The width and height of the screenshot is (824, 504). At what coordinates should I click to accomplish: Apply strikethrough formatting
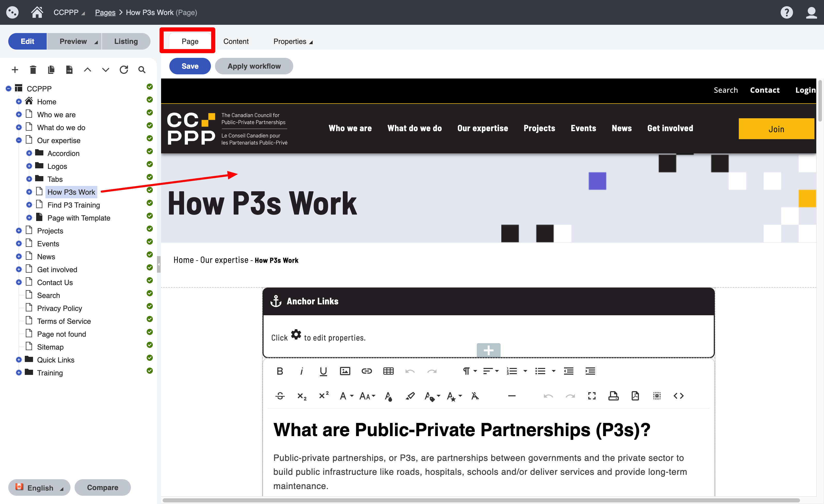[280, 396]
